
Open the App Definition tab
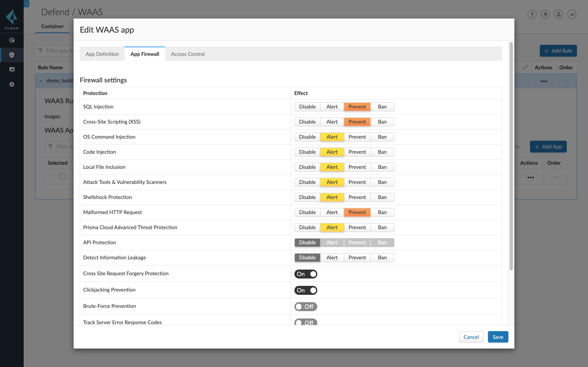click(102, 54)
